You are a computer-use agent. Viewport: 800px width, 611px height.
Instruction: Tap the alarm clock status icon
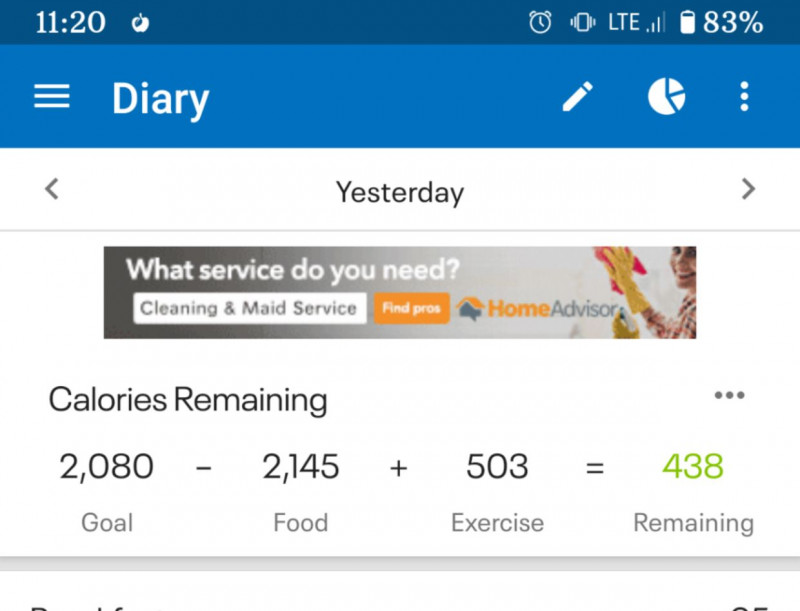(x=540, y=22)
